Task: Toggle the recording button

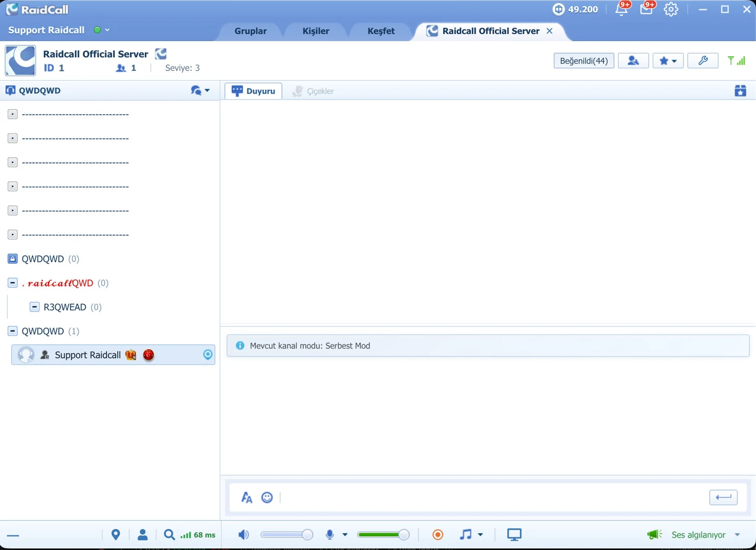Action: click(438, 535)
